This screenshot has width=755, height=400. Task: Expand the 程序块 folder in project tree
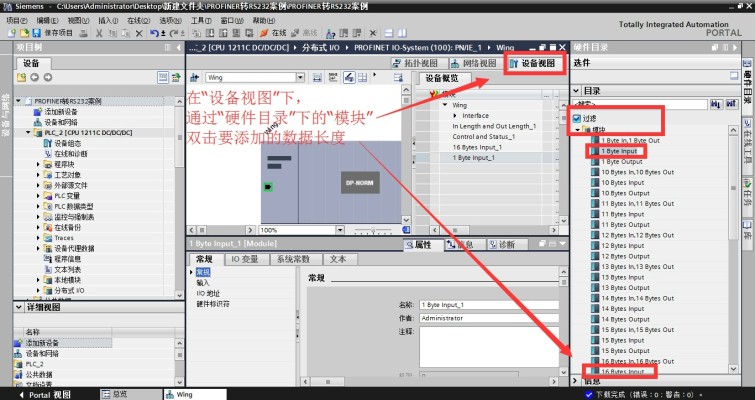39,164
